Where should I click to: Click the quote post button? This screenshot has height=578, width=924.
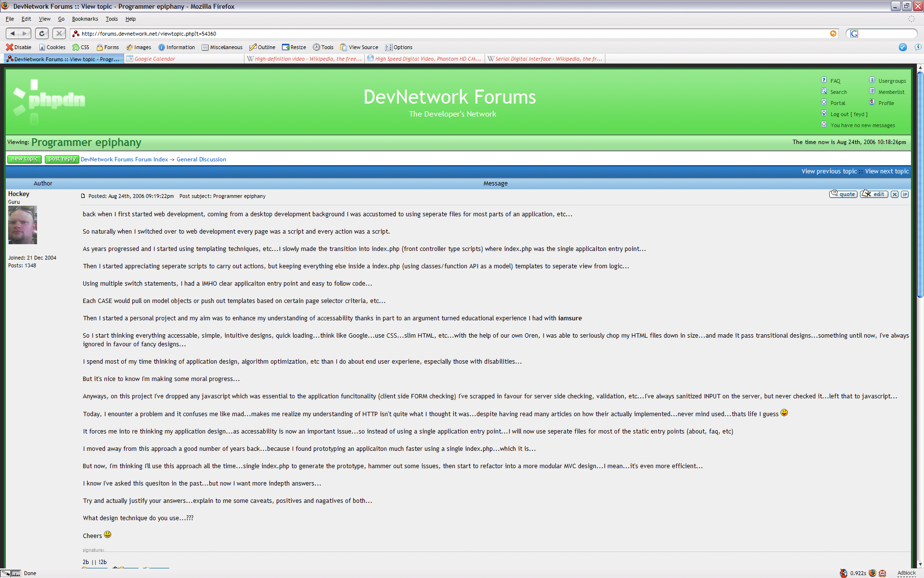(843, 194)
